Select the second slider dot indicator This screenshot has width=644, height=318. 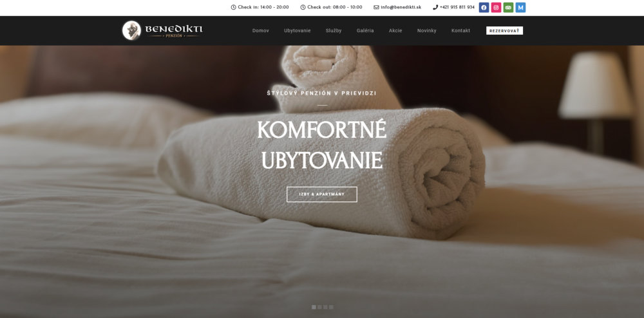click(319, 307)
